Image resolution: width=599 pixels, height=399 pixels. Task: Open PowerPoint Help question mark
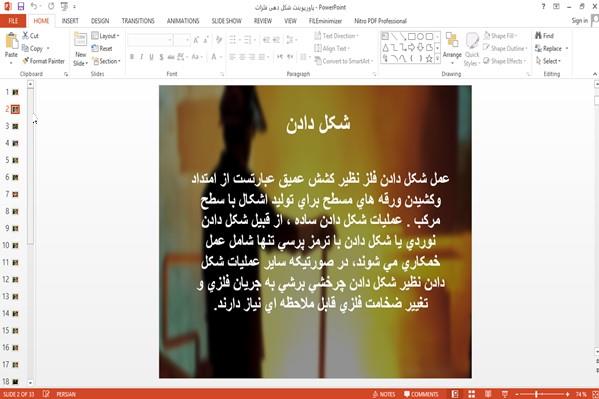pos(543,6)
